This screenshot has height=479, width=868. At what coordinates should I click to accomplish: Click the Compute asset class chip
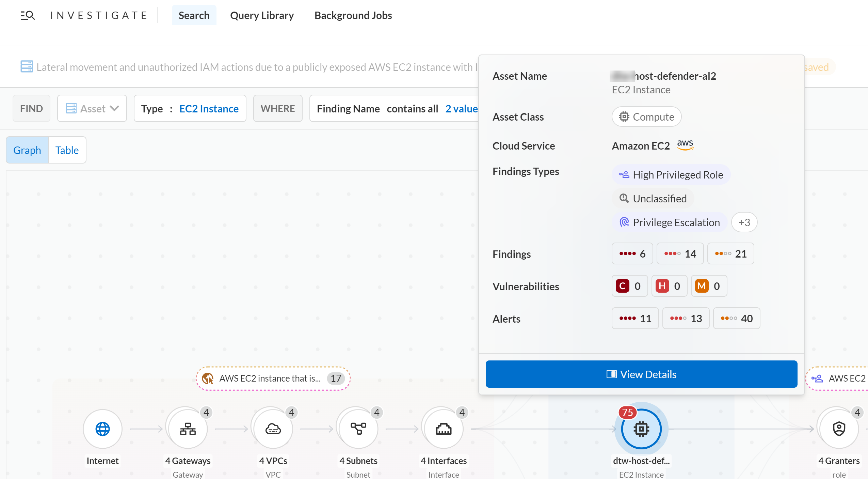tap(646, 117)
